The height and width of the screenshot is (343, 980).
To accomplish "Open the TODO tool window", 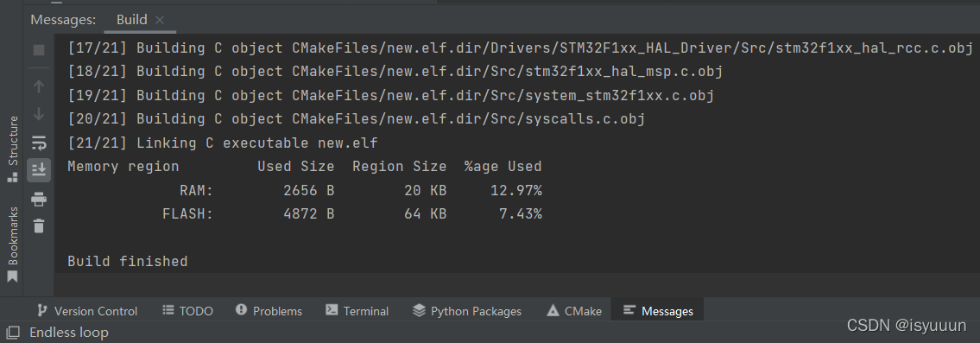I will click(x=188, y=310).
